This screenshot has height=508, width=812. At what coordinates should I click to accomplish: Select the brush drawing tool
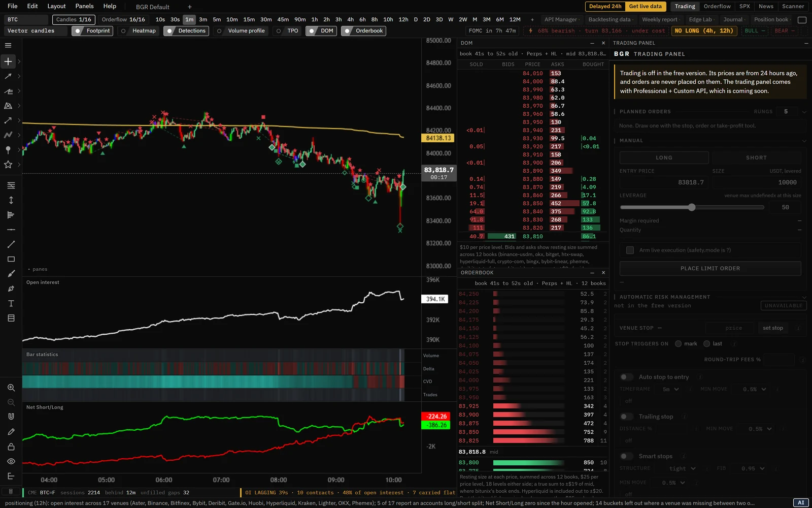point(11,274)
